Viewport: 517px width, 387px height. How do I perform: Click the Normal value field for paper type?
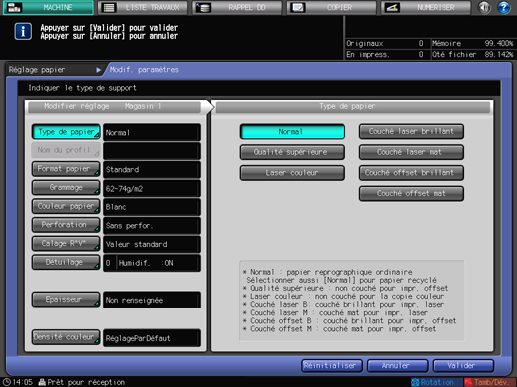pos(152,132)
